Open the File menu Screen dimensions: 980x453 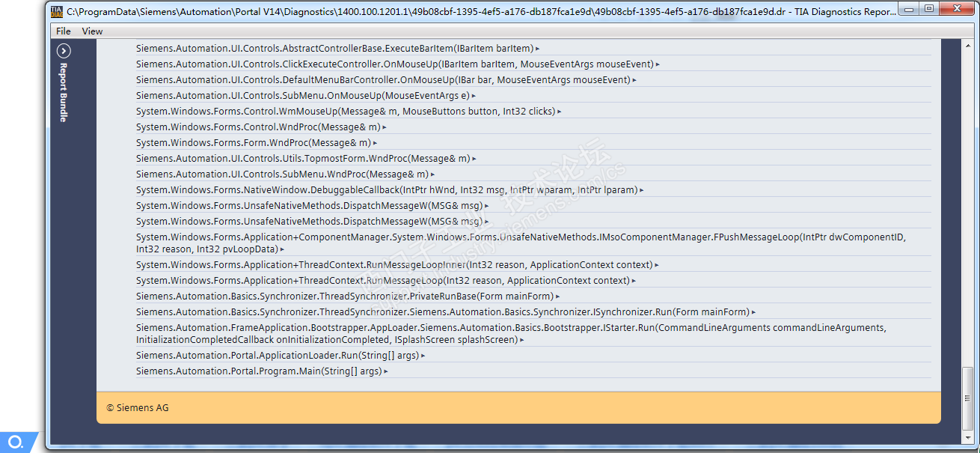(x=64, y=31)
